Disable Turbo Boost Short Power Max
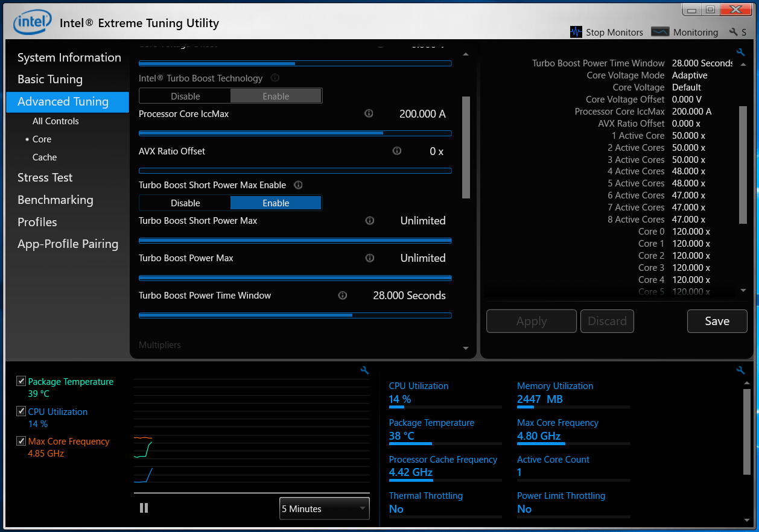 [185, 203]
